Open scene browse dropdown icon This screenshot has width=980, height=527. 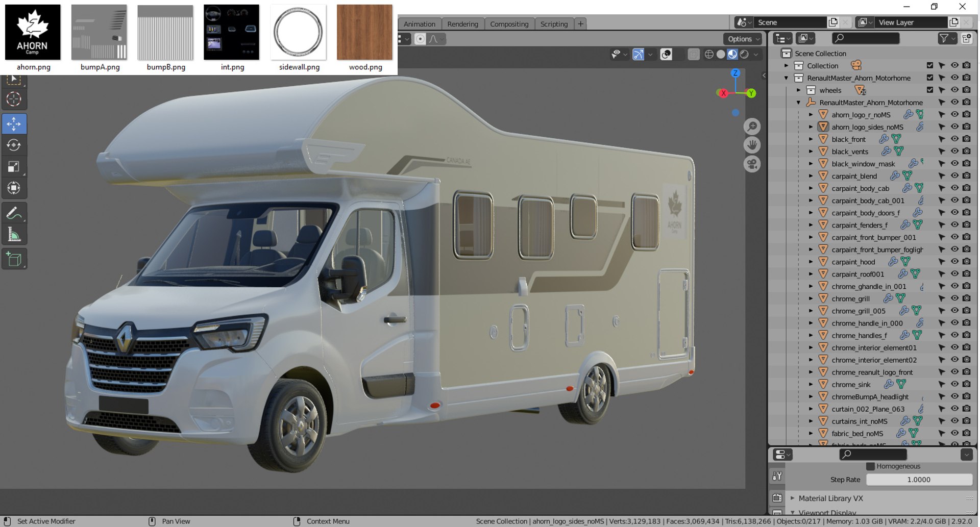744,22
